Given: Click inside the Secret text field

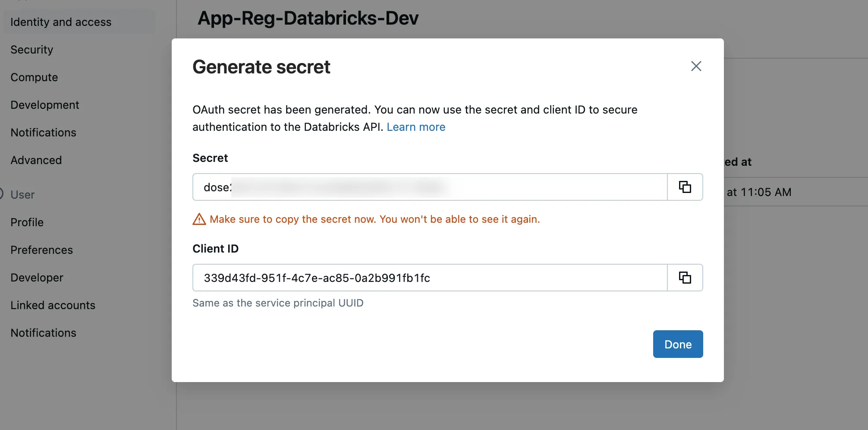Looking at the screenshot, I should pos(429,187).
